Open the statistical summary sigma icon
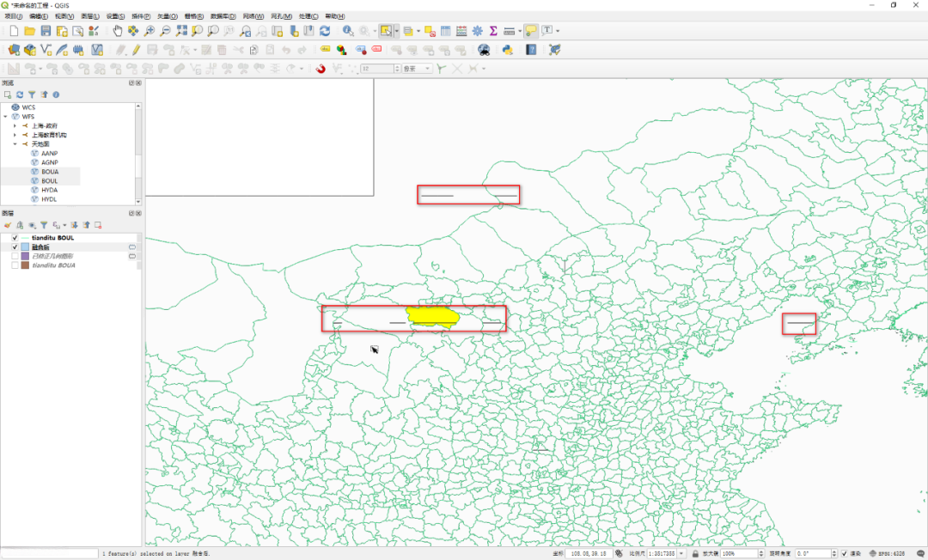The image size is (928, 560). click(493, 31)
